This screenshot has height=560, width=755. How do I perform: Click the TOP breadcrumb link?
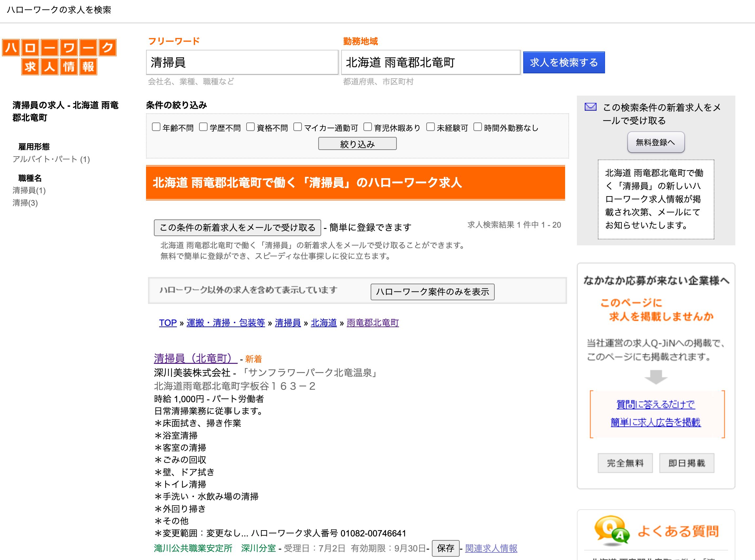pos(167,323)
